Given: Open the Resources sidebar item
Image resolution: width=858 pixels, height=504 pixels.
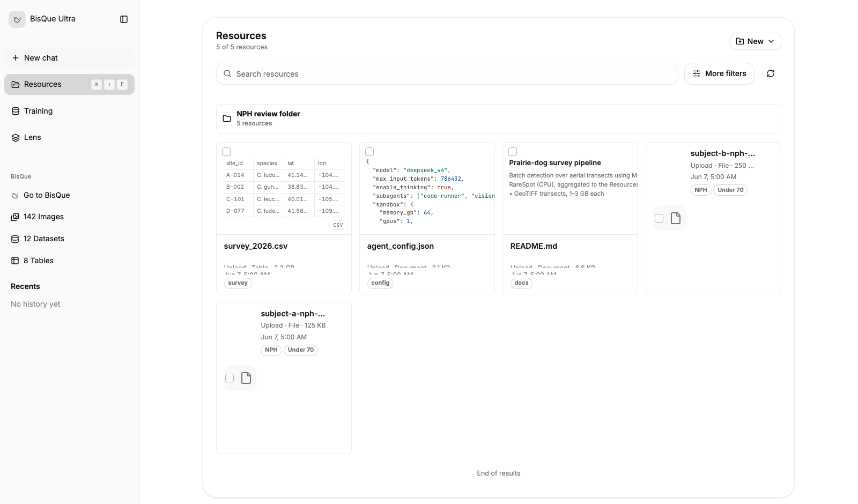Looking at the screenshot, I should click(69, 85).
